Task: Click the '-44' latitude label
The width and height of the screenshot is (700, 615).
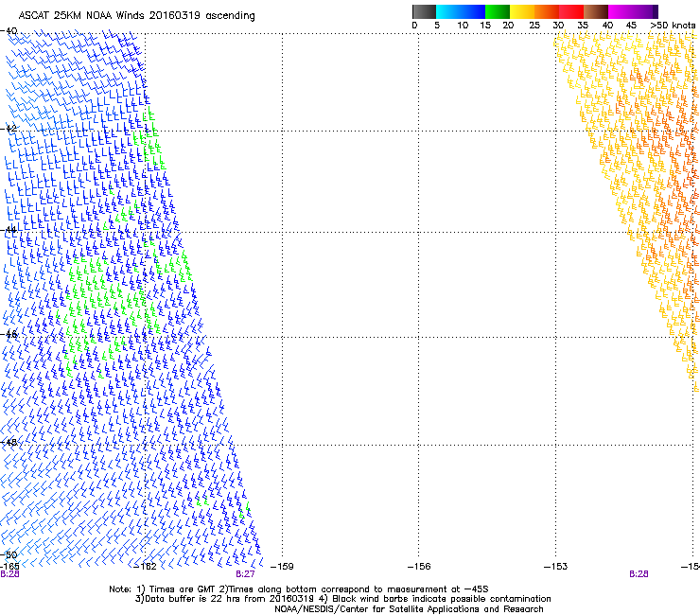Action: [x=9, y=230]
